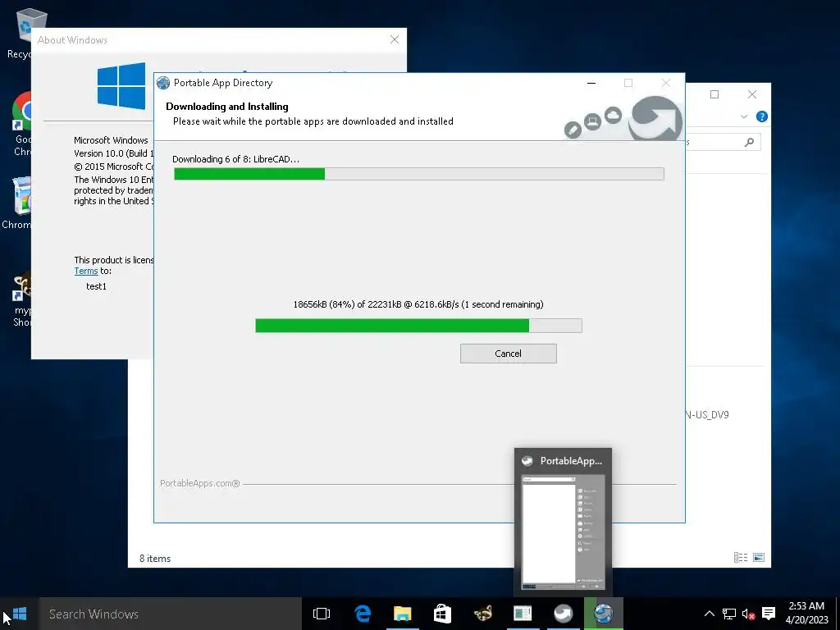Close the File Explorer window

click(752, 94)
